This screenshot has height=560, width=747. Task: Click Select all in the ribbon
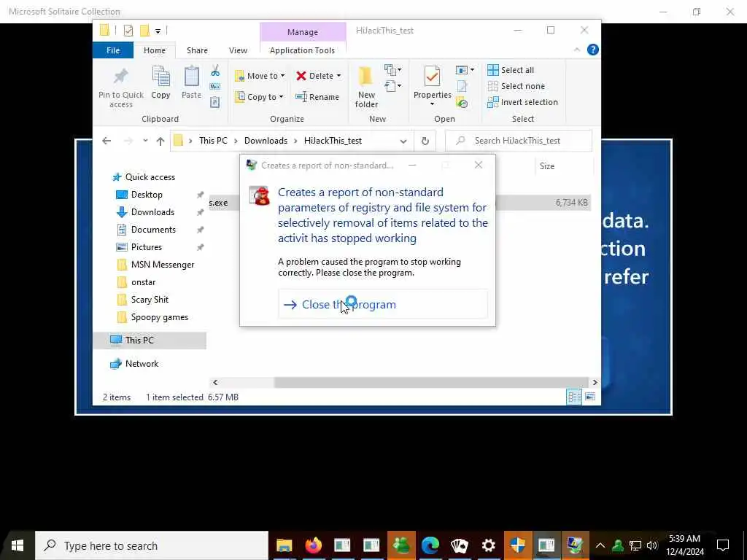[510, 70]
